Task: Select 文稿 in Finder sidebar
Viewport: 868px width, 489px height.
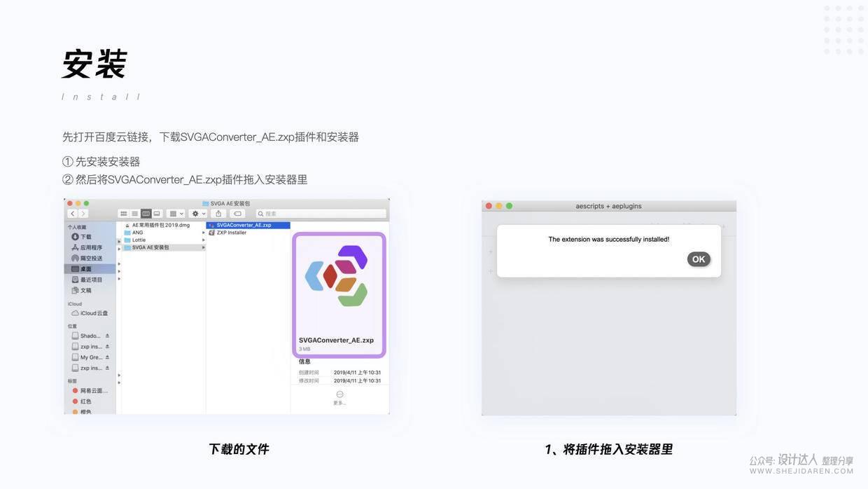Action: (x=81, y=290)
